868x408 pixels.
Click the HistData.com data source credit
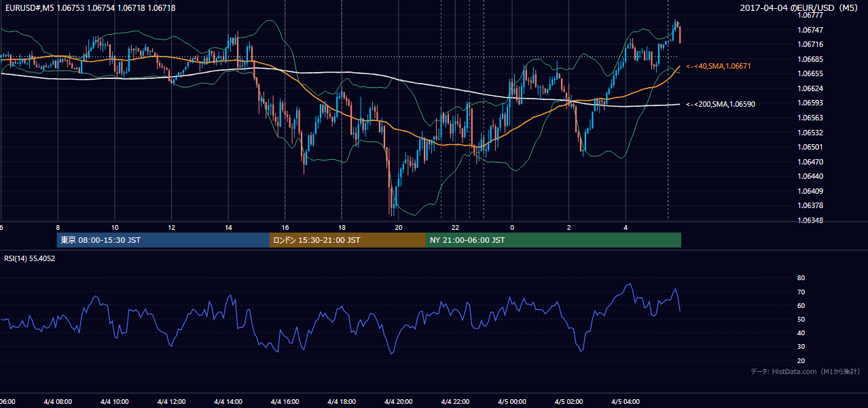(806, 371)
